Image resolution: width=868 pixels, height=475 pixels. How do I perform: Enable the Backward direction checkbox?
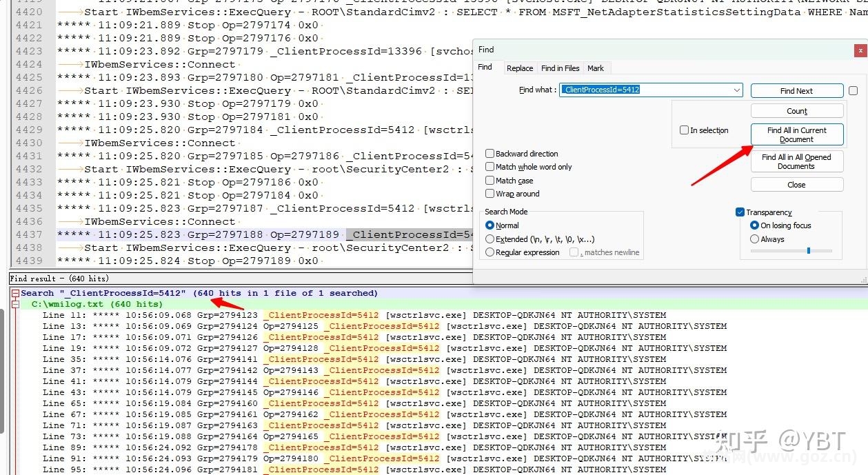490,154
